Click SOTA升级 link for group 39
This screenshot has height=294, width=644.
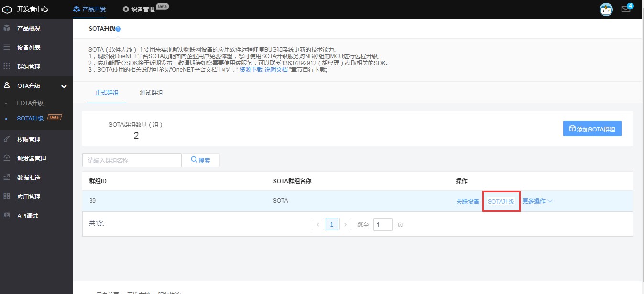coord(501,201)
